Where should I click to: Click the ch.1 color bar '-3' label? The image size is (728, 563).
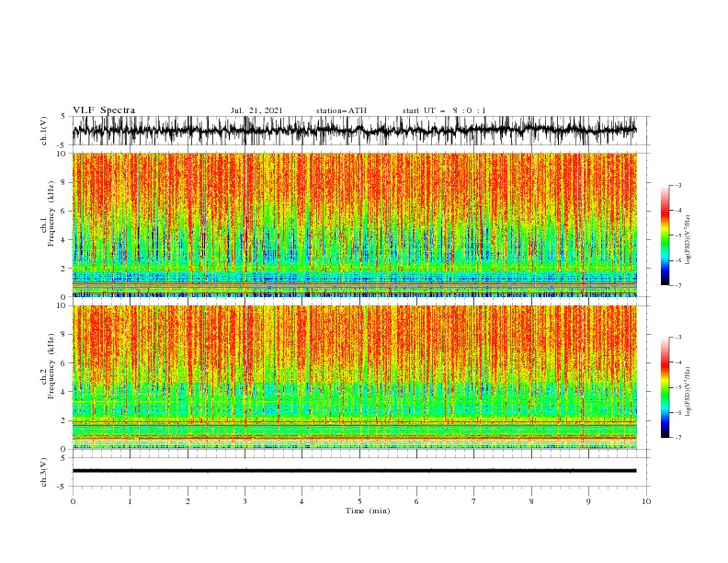tap(678, 185)
